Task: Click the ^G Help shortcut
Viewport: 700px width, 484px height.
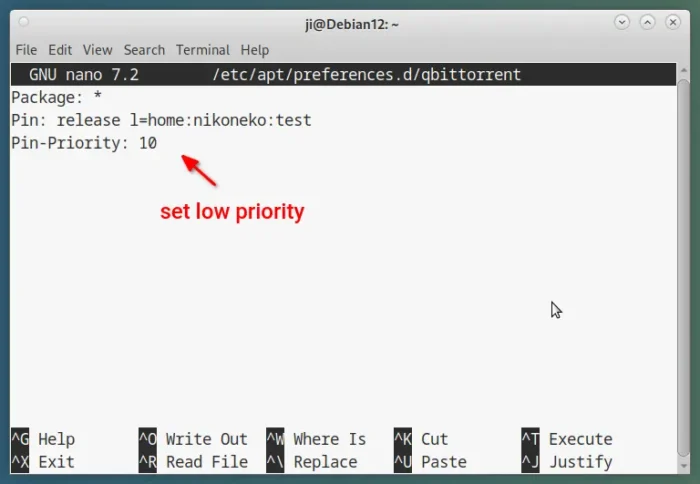Action: coord(43,439)
